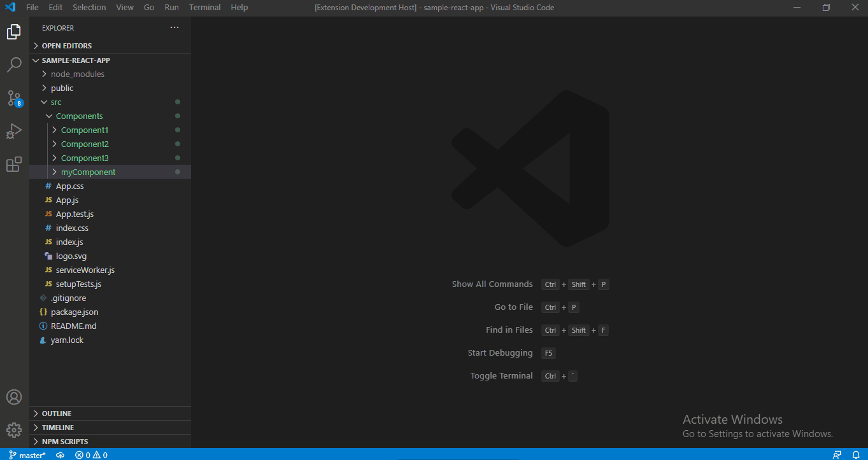Open the View menu

[x=125, y=8]
